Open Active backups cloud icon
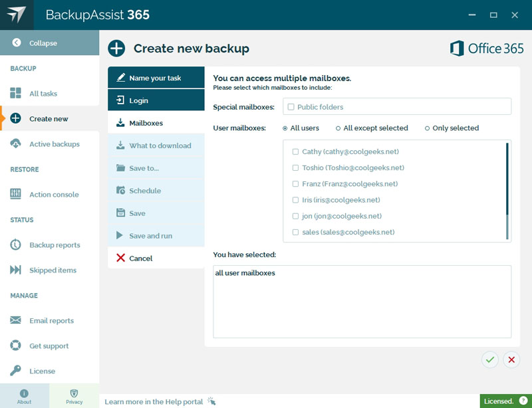This screenshot has height=408, width=532. pos(15,144)
